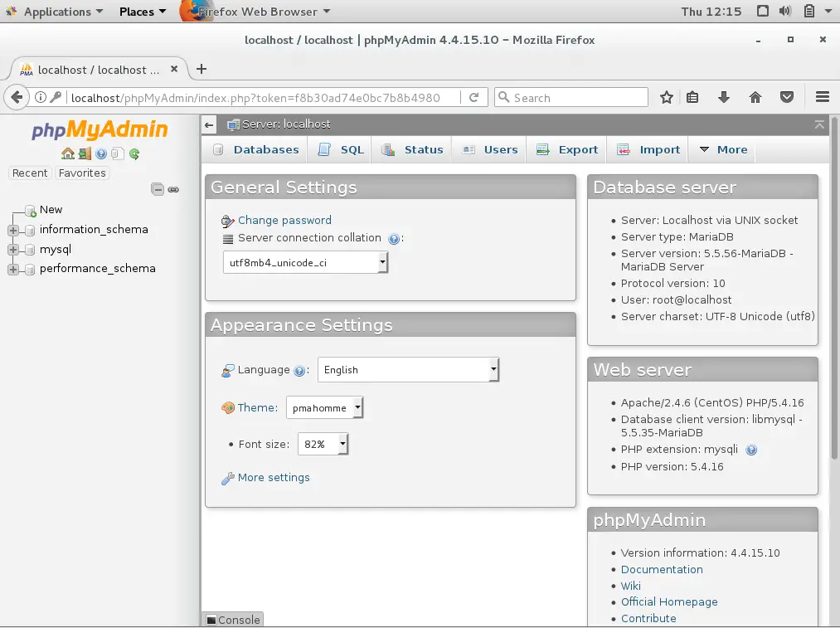Open the More tab dropdown
This screenshot has width=840, height=628.
point(723,150)
